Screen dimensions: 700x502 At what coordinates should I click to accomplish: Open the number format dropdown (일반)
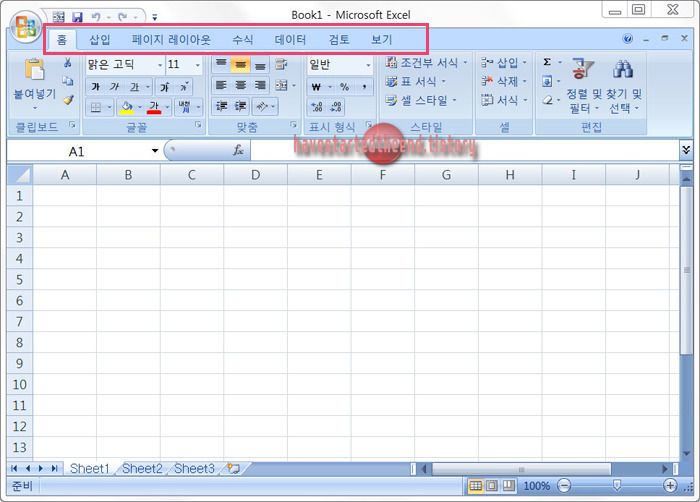[x=368, y=65]
